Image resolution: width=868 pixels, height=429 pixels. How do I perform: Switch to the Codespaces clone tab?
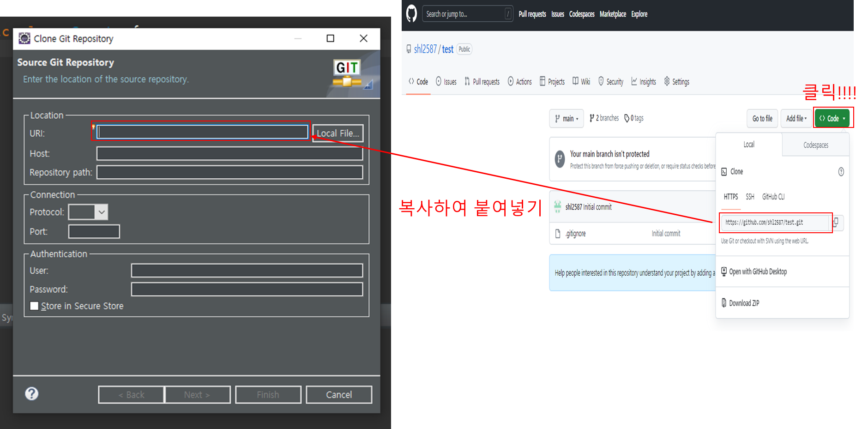click(x=816, y=145)
